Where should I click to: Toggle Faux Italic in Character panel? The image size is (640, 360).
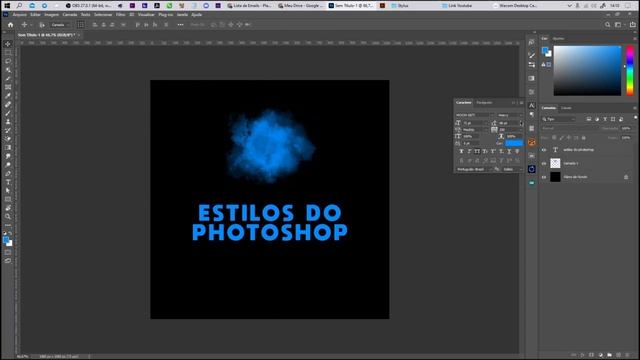(x=469, y=151)
